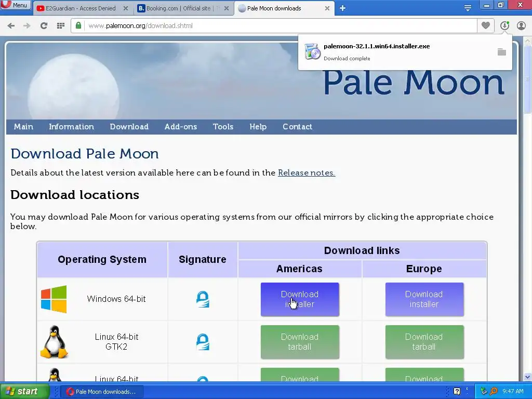This screenshot has height=399, width=532.
Task: Close the Booking.com tab
Action: pyautogui.click(x=227, y=8)
